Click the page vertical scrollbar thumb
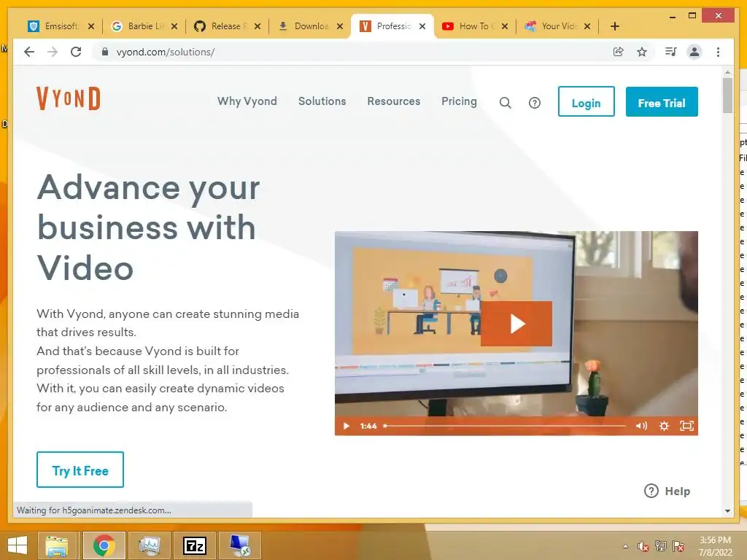The image size is (747, 560). pyautogui.click(x=727, y=96)
